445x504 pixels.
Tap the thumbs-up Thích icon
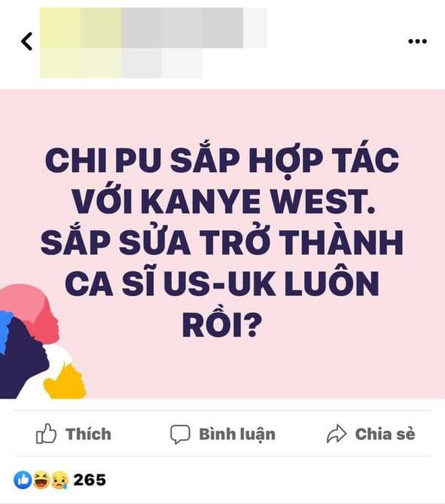pos(46,434)
